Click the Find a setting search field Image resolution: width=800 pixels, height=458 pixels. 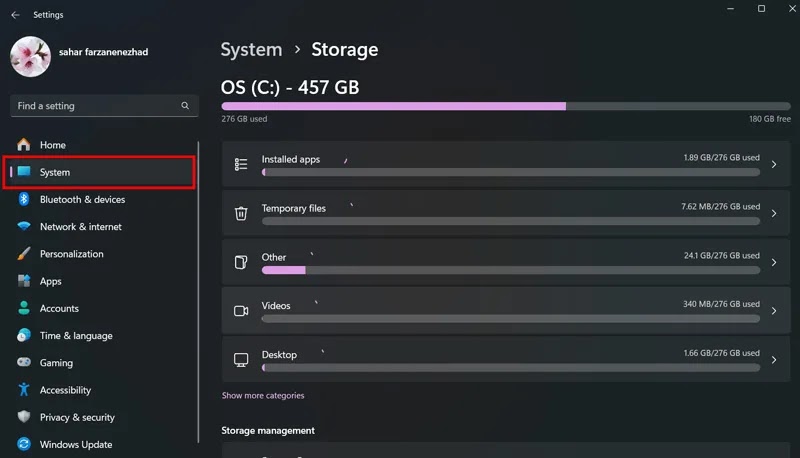click(104, 106)
